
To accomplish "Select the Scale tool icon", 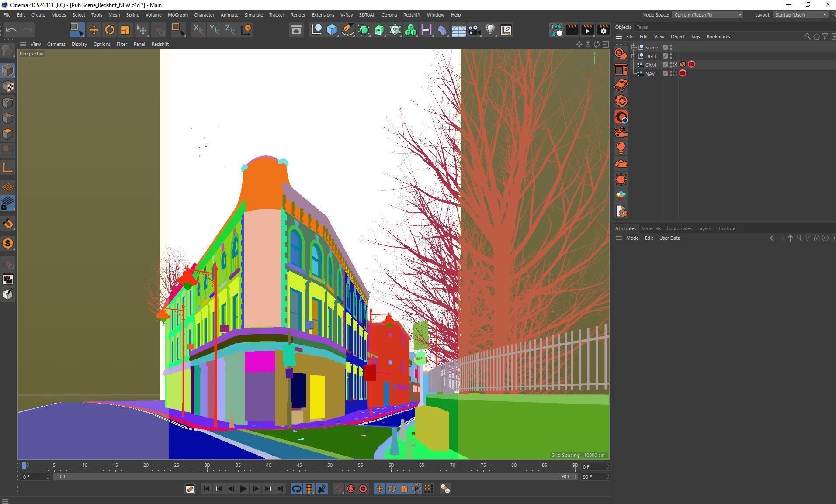I will pos(125,30).
